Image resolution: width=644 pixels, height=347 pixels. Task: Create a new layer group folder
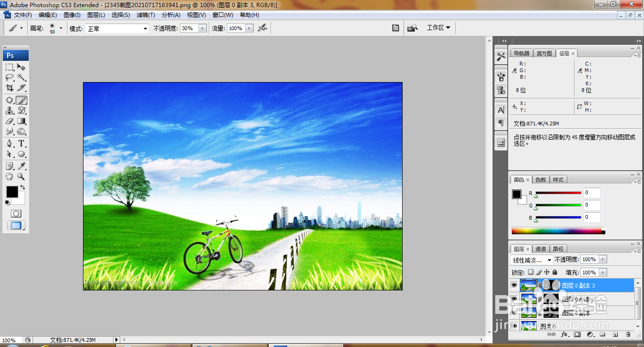point(603,334)
